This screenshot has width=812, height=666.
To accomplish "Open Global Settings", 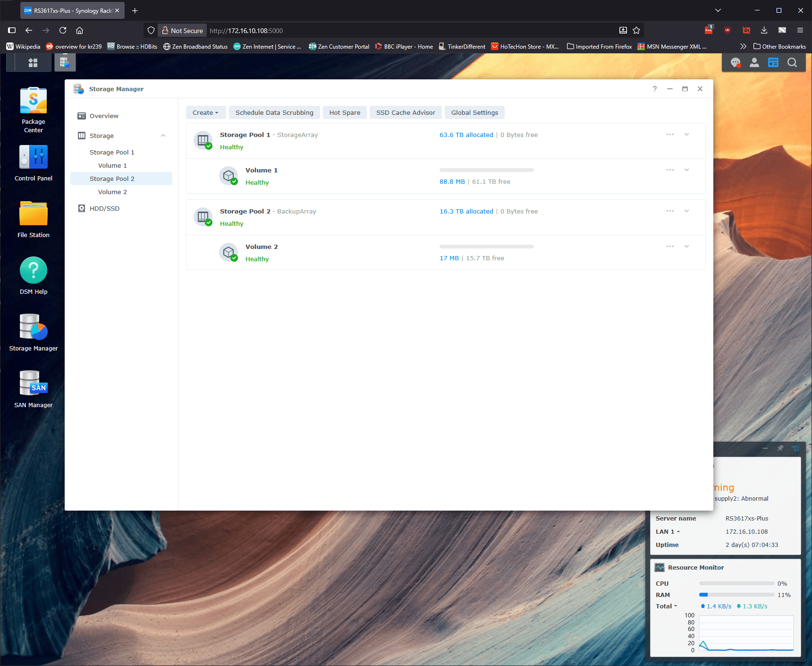I will click(474, 112).
